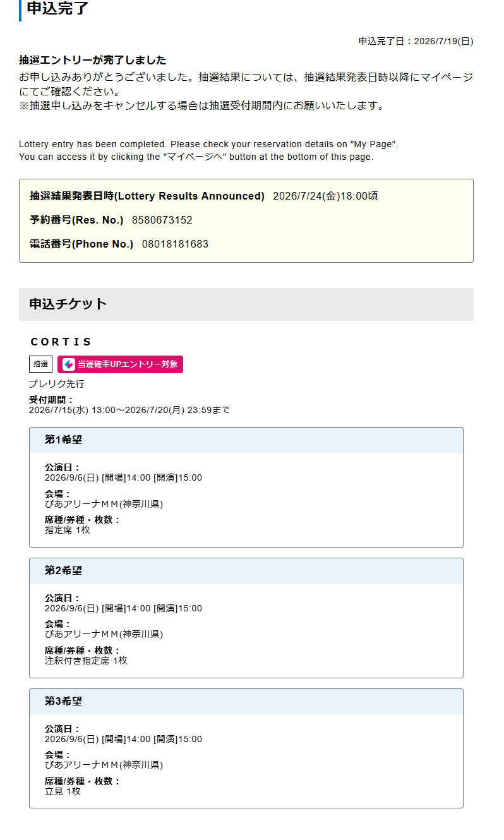
Task: Click the 第3希望 panel header
Action: 246,702
